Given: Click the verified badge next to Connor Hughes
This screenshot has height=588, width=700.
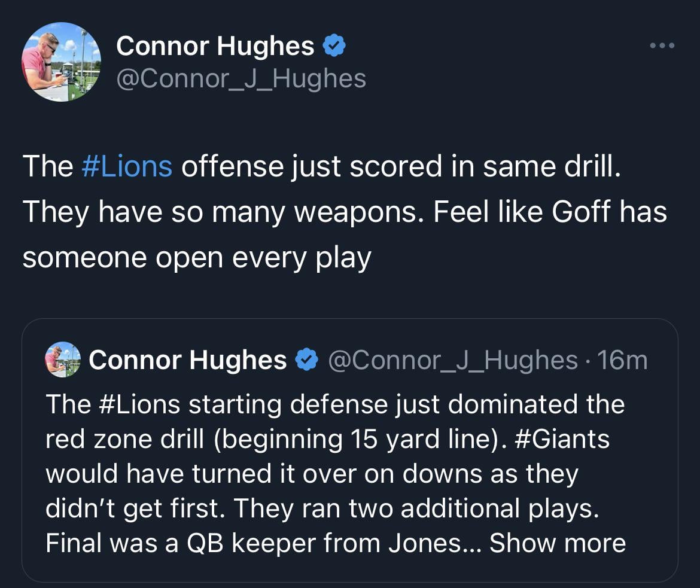Looking at the screenshot, I should pyautogui.click(x=334, y=44).
